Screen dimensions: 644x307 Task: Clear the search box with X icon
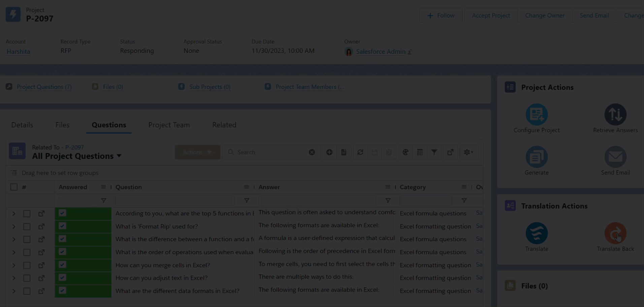312,152
